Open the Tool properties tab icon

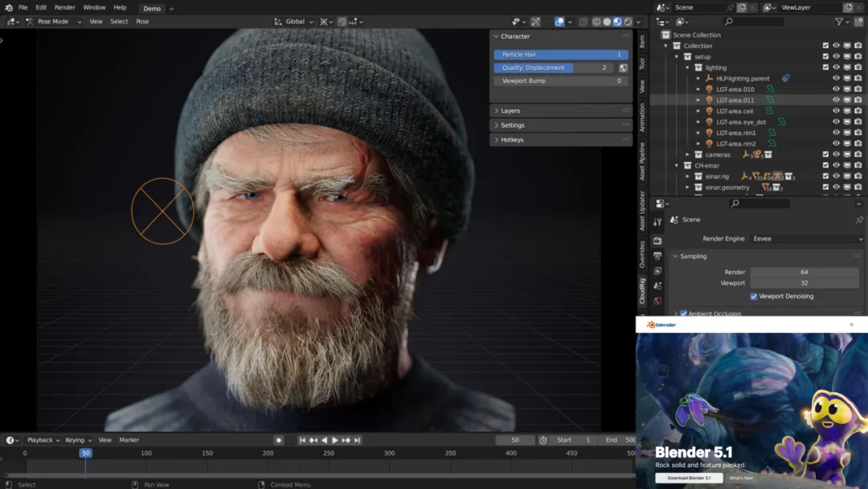[x=657, y=221]
